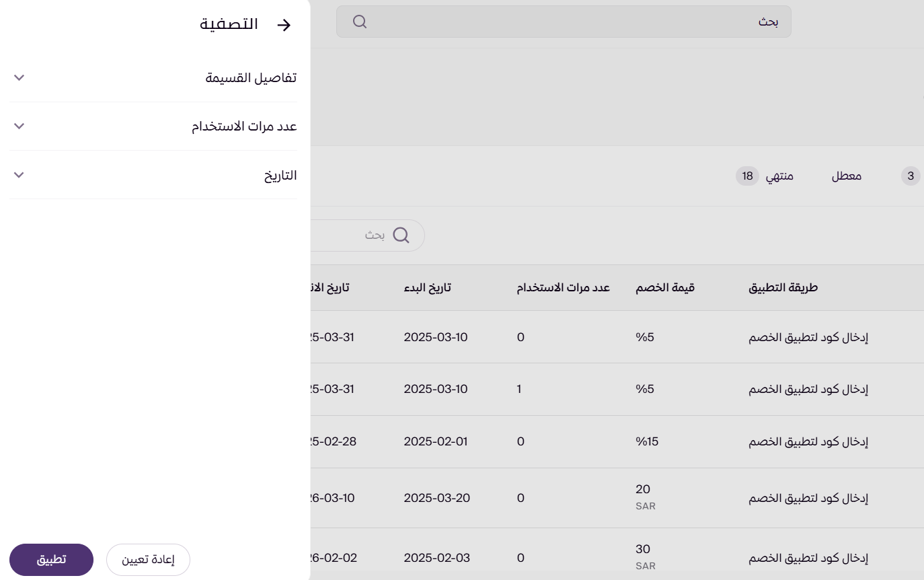Click start date 2025-02-03
This screenshot has width=924, height=580.
pyautogui.click(x=436, y=558)
